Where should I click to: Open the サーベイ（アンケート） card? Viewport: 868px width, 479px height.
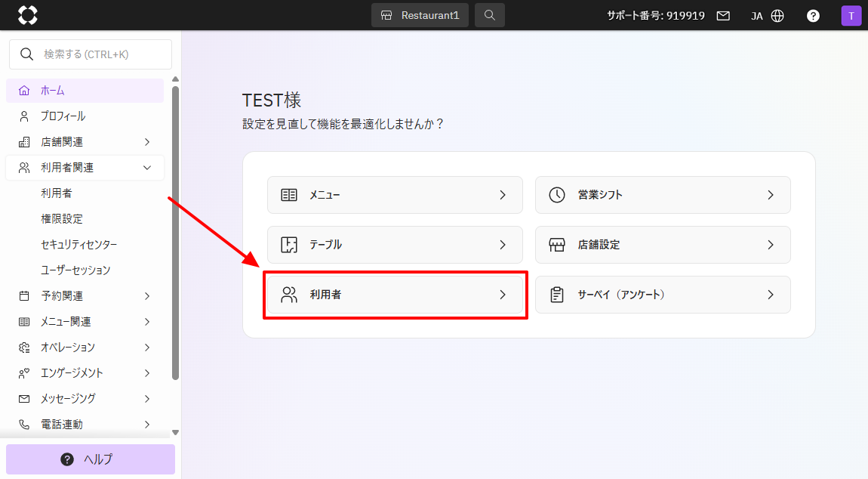point(663,295)
